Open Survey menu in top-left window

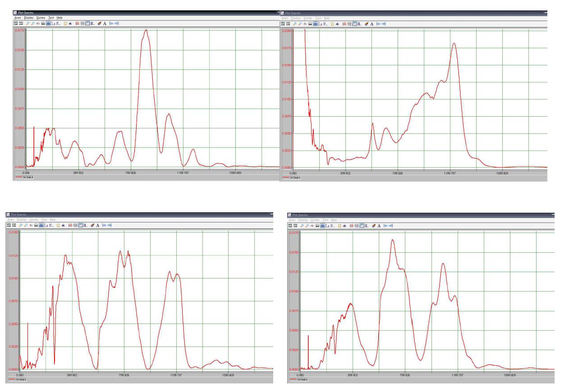41,18
